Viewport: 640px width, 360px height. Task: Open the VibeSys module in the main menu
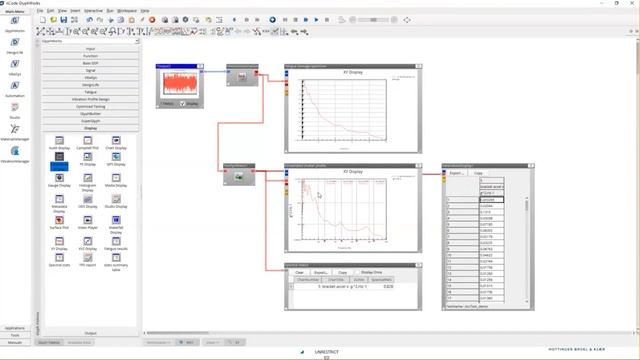click(15, 67)
